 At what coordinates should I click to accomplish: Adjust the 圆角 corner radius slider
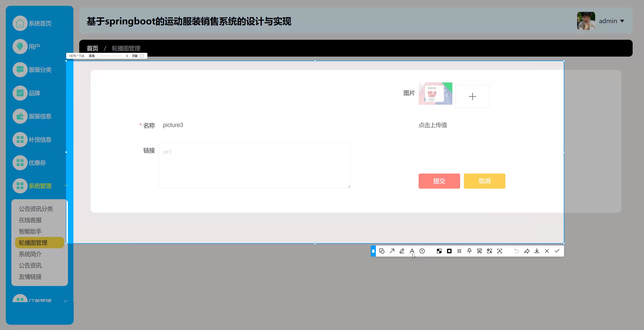(99, 56)
